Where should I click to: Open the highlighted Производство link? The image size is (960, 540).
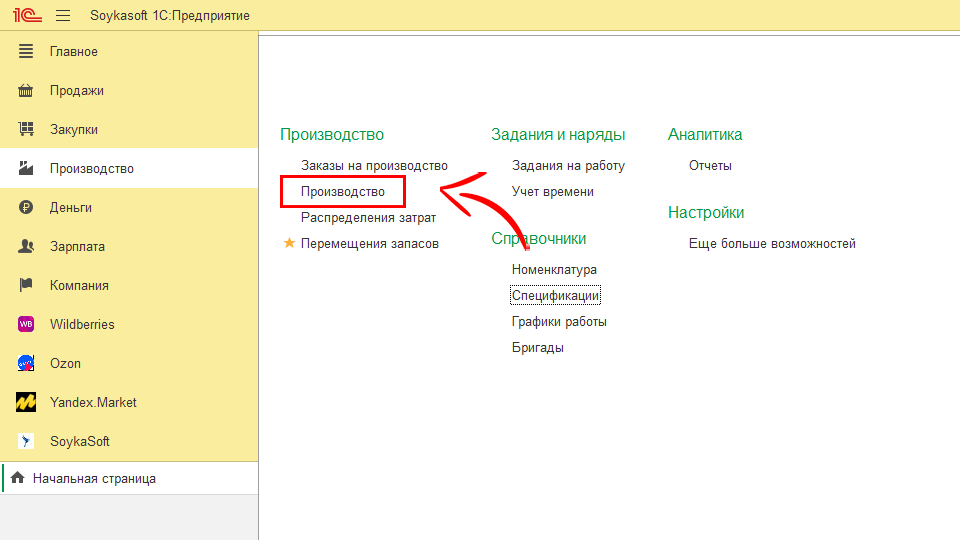click(342, 192)
